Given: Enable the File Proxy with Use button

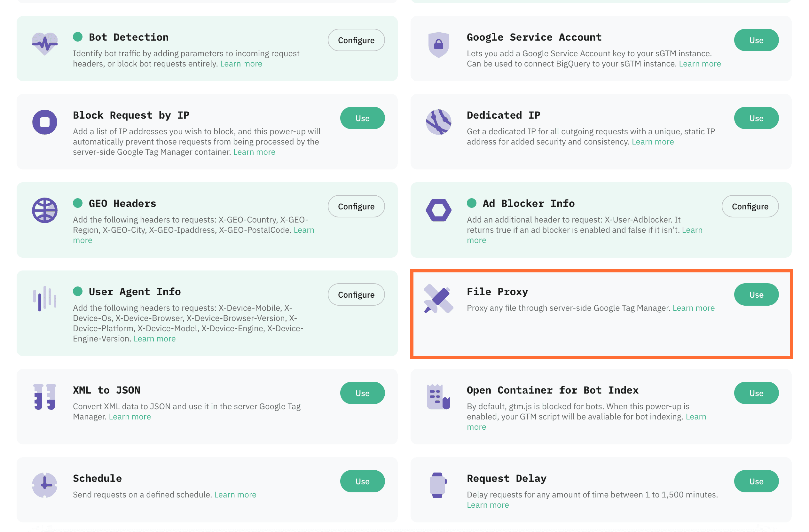Looking at the screenshot, I should 756,294.
